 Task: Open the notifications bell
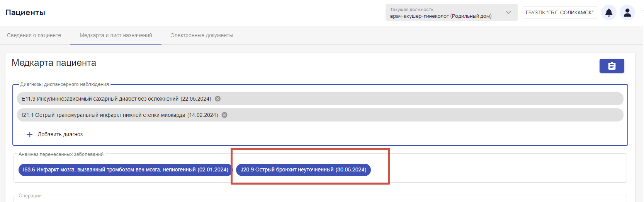coord(609,12)
